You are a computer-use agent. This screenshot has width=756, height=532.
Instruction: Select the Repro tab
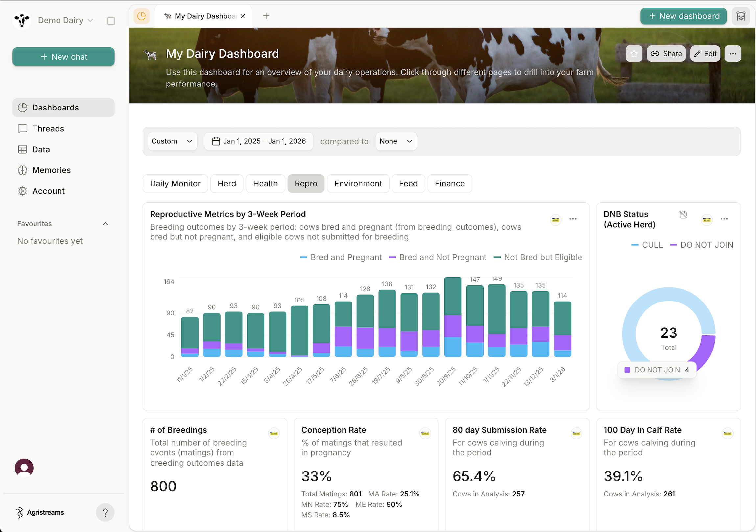click(306, 184)
